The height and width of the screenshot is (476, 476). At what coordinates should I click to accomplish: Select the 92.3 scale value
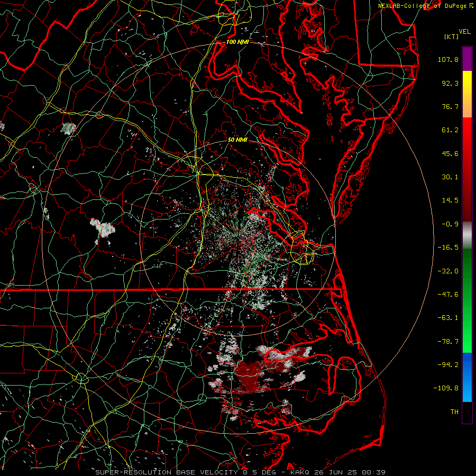pos(450,83)
